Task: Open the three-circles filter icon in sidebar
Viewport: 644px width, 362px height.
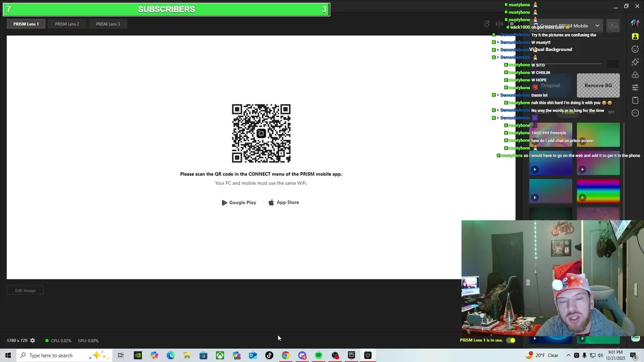Action: point(635,75)
